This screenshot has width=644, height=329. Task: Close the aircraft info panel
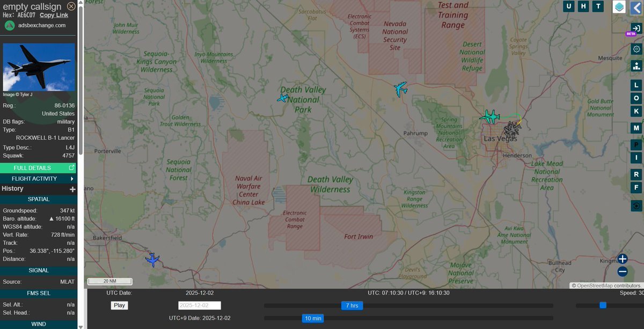pyautogui.click(x=71, y=6)
